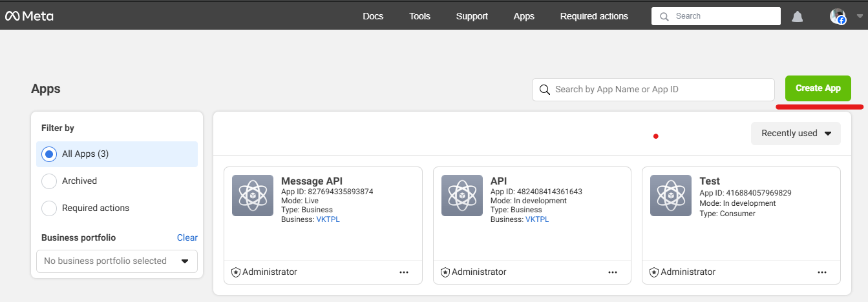868x302 pixels.
Task: Select the All Apps (3) filter
Action: click(49, 154)
